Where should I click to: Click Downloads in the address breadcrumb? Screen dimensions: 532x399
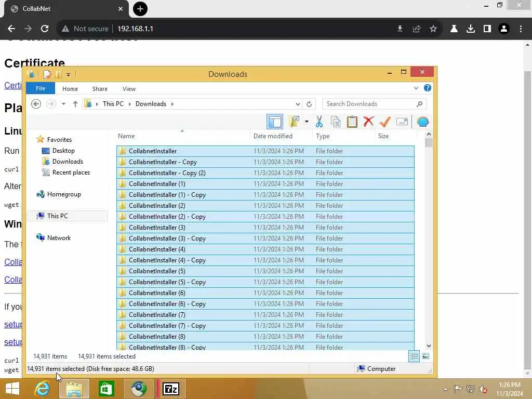pyautogui.click(x=151, y=104)
